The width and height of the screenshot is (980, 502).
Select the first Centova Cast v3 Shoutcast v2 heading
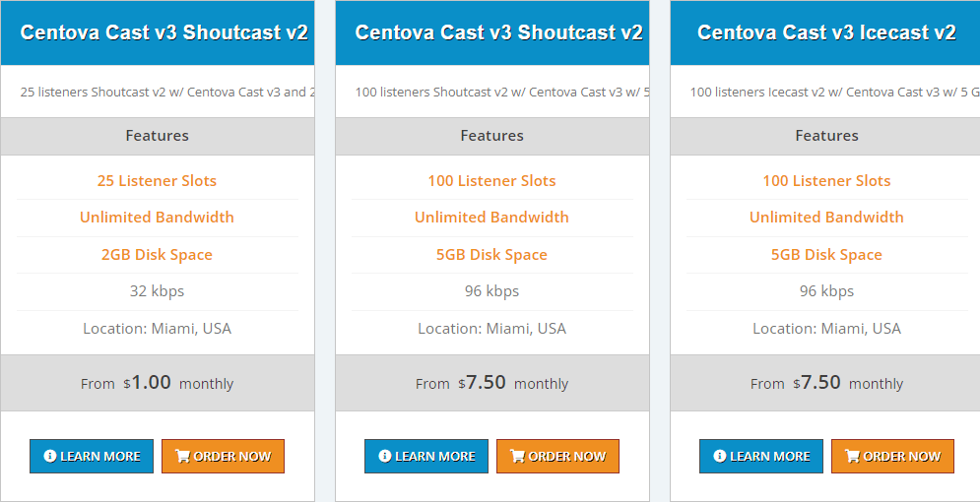click(x=164, y=32)
